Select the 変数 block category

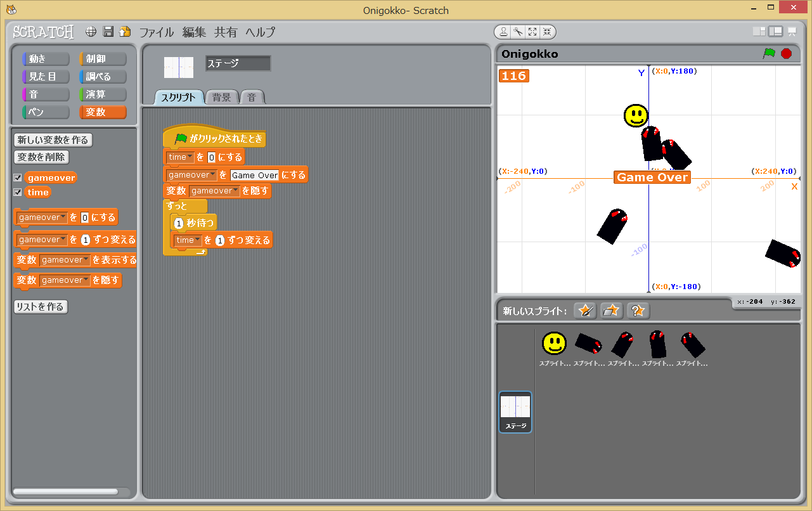coord(103,112)
